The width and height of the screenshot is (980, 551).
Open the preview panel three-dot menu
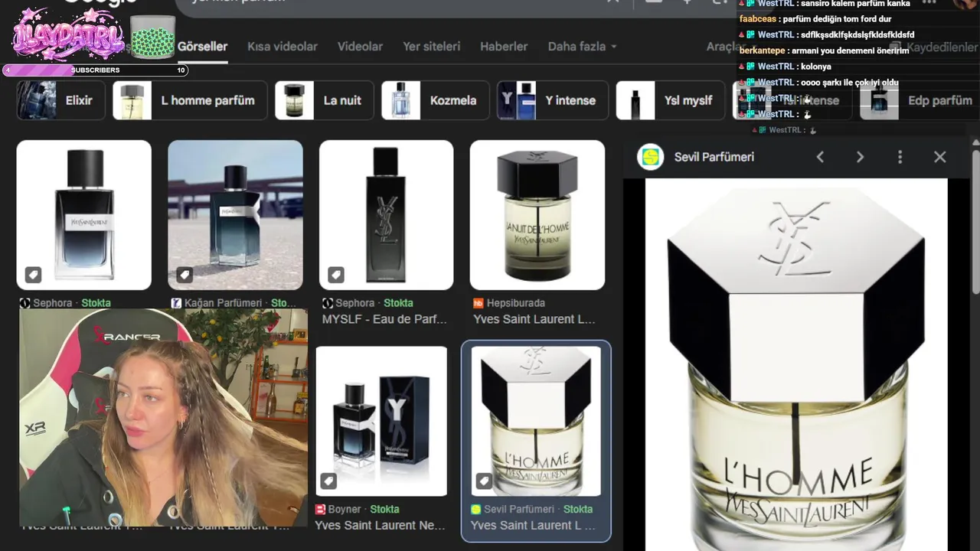(x=900, y=157)
